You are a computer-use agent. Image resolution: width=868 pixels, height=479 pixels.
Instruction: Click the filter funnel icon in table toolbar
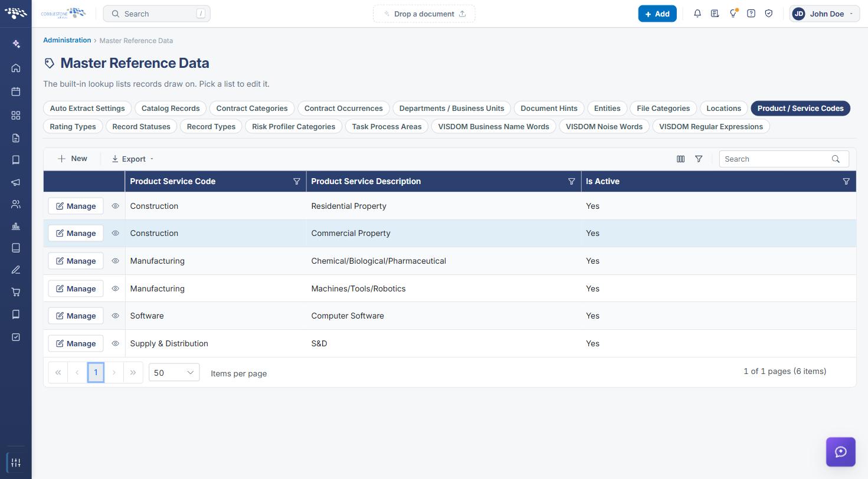click(699, 159)
